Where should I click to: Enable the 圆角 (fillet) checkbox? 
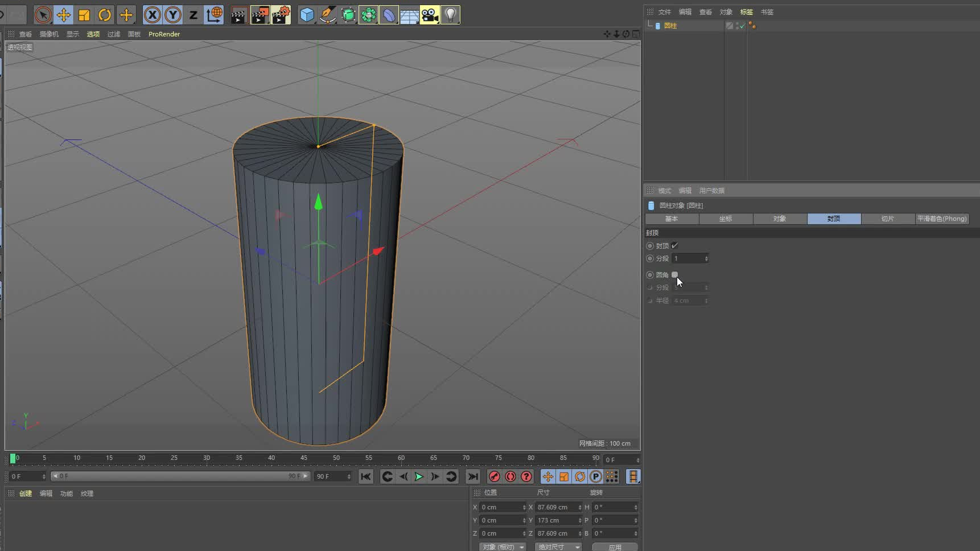tap(676, 274)
